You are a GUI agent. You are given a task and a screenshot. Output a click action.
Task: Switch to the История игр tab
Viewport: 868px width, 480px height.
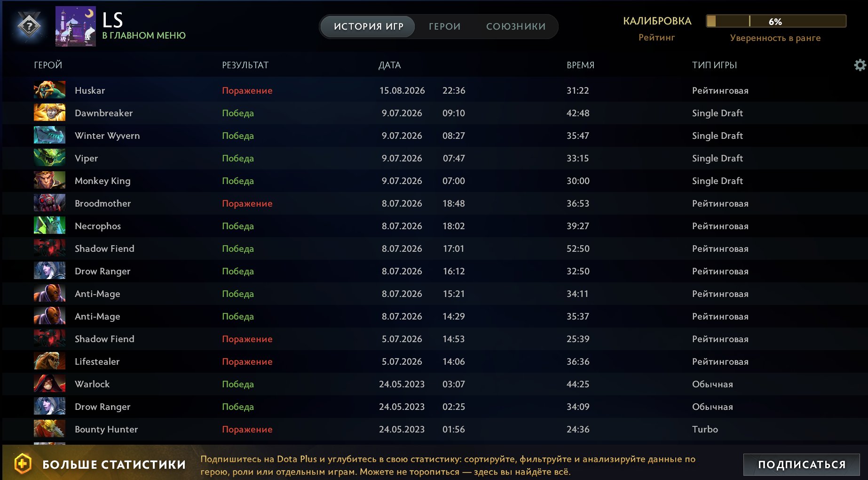368,26
